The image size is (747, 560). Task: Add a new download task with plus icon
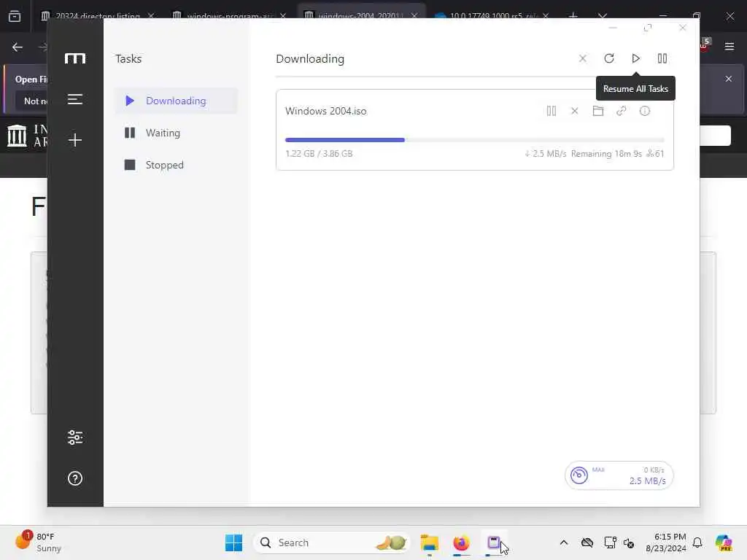[x=75, y=140]
